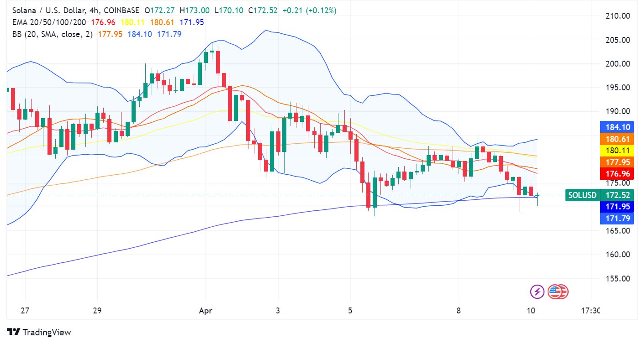Click the 27 date on time axis

point(25,311)
